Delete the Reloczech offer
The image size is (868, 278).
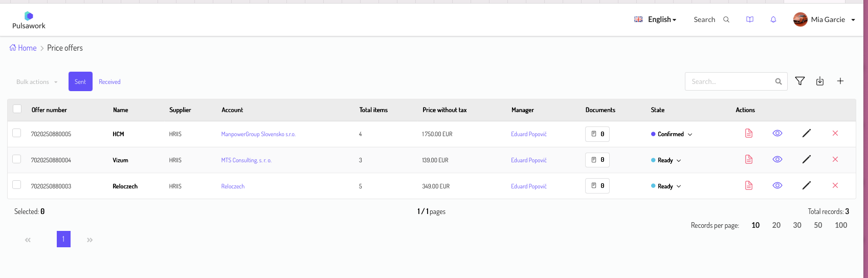835,185
